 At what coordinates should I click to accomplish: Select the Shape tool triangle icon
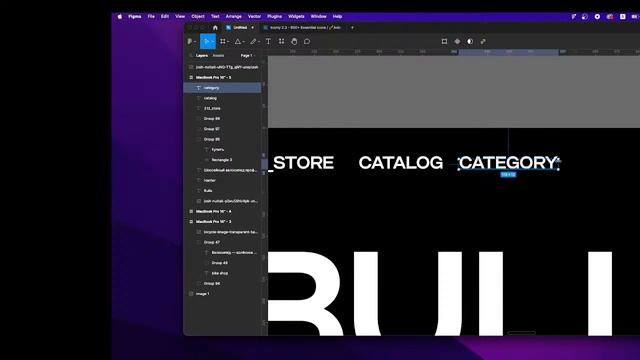click(238, 41)
